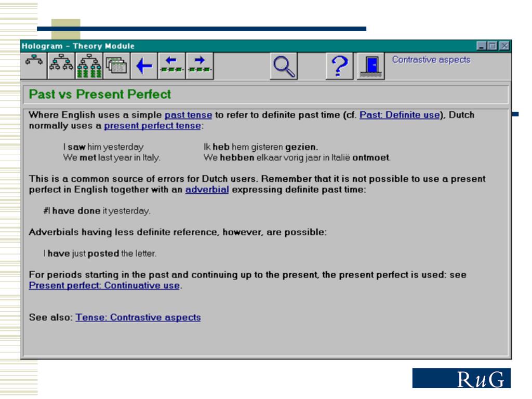Click the 'Contrastive aspects' label in the toolbar
This screenshot has width=532, height=399.
[x=431, y=60]
